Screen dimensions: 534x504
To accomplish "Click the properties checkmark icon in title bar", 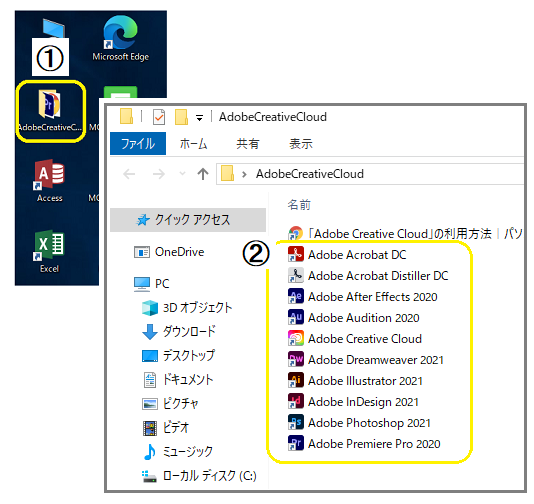I will [x=159, y=117].
